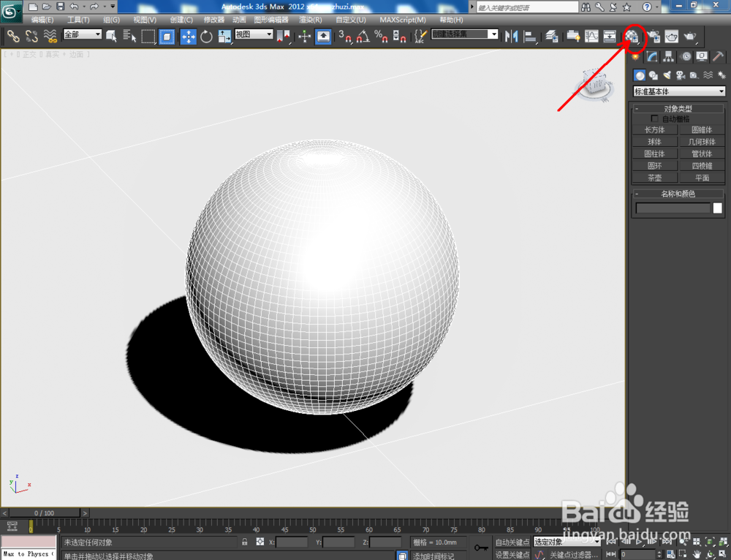Click the 茶壶 creation button
The height and width of the screenshot is (560, 731).
tap(655, 177)
